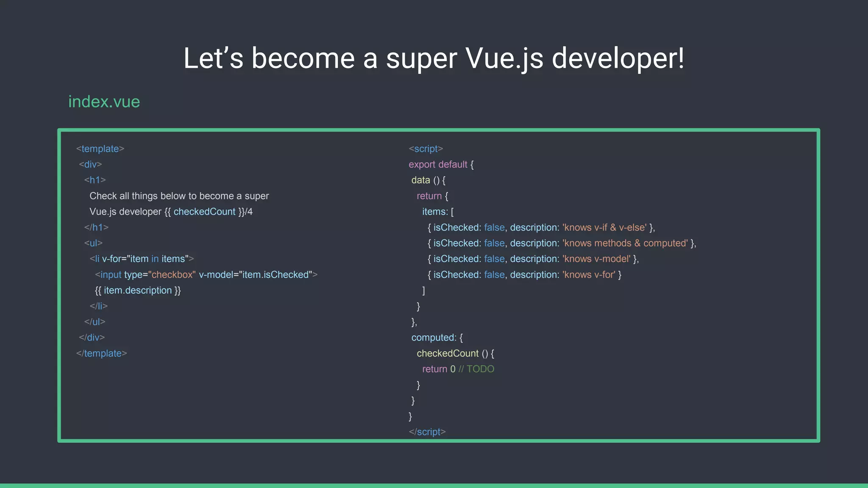Click the opening <ul> tag
The height and width of the screenshot is (488, 868).
93,243
